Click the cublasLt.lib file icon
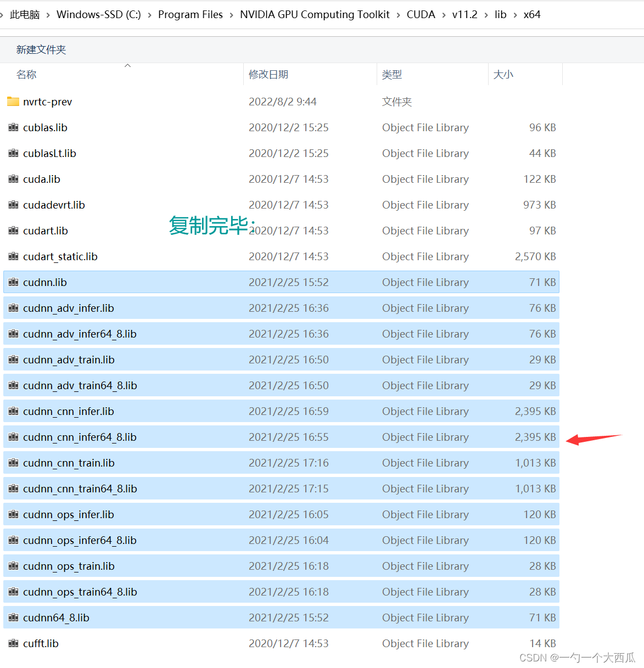 click(14, 153)
